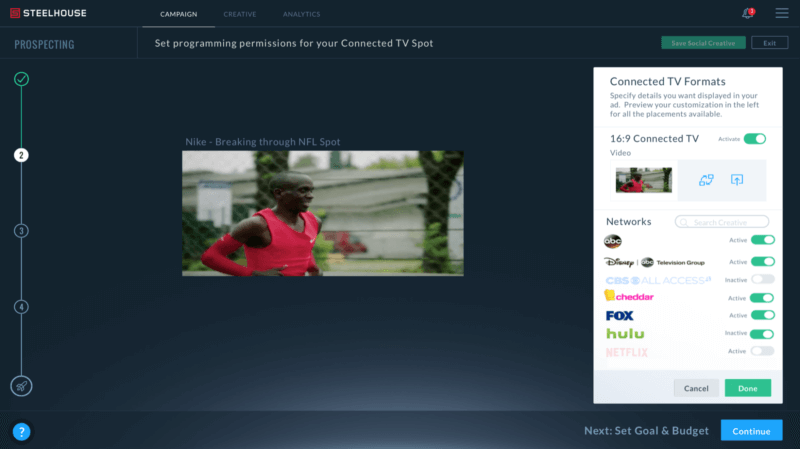
Task: Open the hamburger menu
Action: pyautogui.click(x=782, y=13)
